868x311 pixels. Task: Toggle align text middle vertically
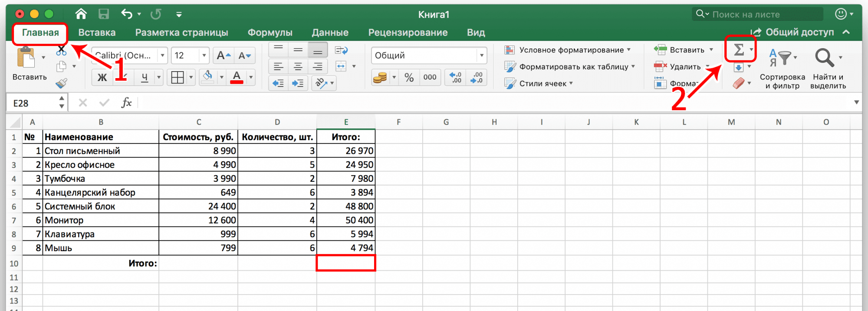click(x=298, y=50)
